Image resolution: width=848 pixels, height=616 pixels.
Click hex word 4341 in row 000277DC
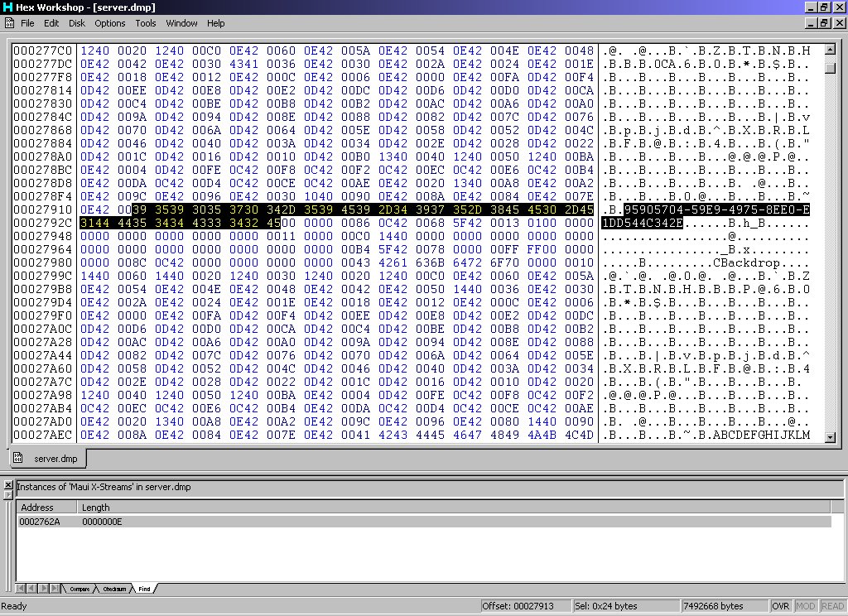click(x=244, y=64)
